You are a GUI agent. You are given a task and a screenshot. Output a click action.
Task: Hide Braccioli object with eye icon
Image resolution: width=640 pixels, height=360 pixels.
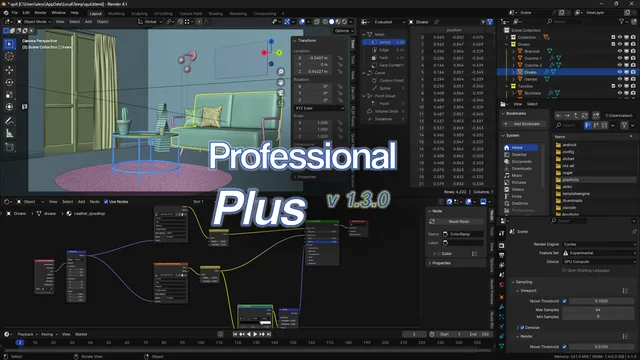coord(620,51)
